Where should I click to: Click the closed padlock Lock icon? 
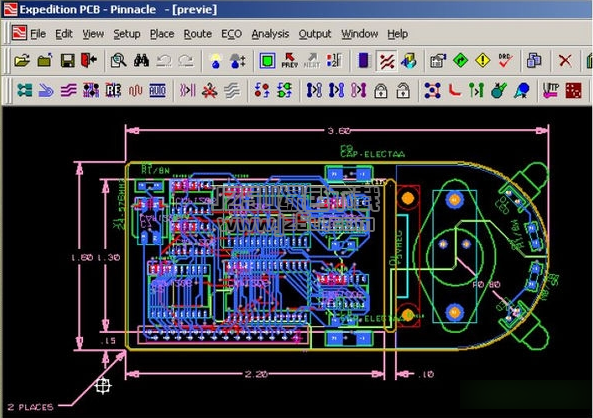tap(381, 90)
